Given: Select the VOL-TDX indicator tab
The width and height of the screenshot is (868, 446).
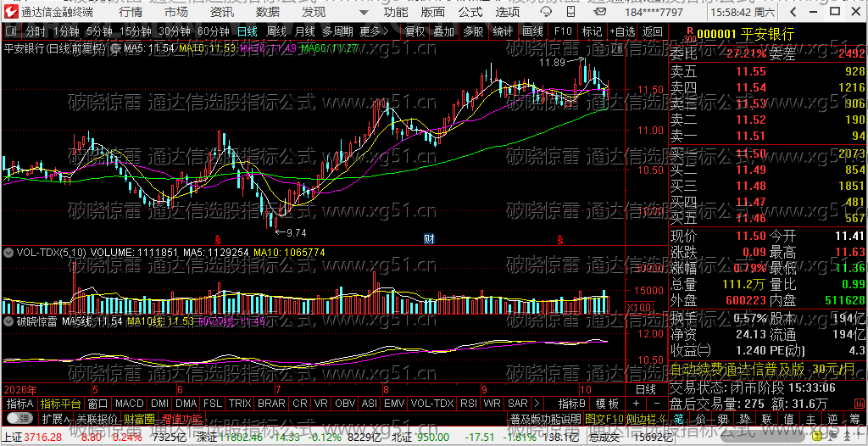Looking at the screenshot, I should click(x=432, y=404).
